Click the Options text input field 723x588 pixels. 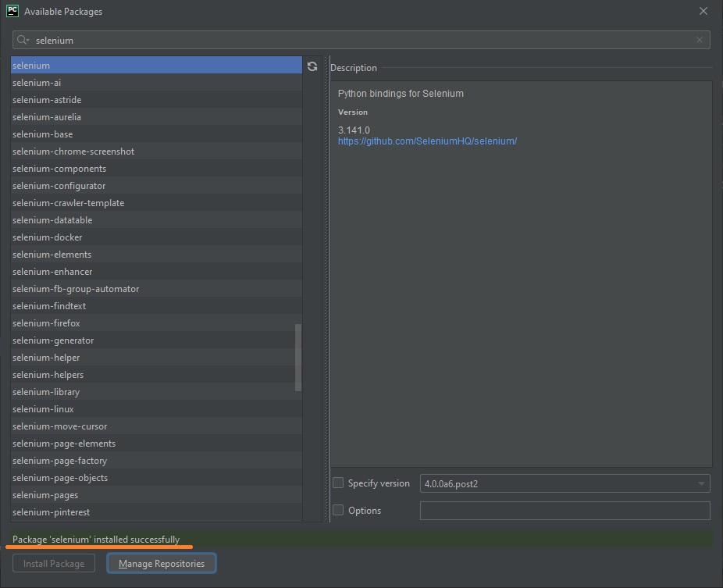click(x=565, y=511)
